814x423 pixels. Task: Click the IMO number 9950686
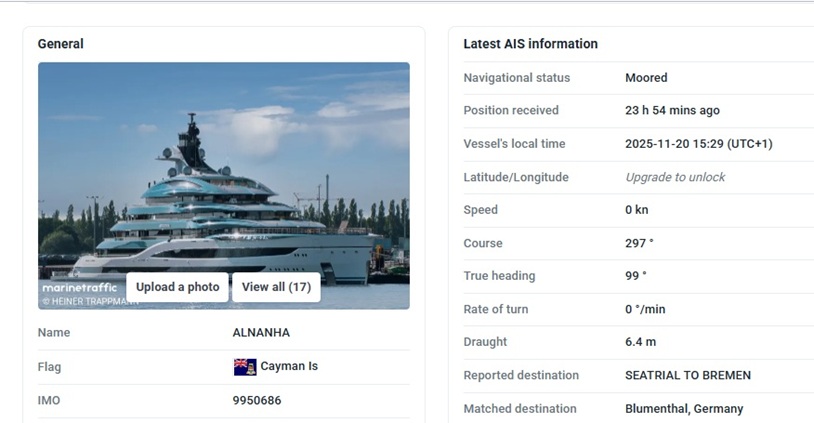(x=257, y=400)
